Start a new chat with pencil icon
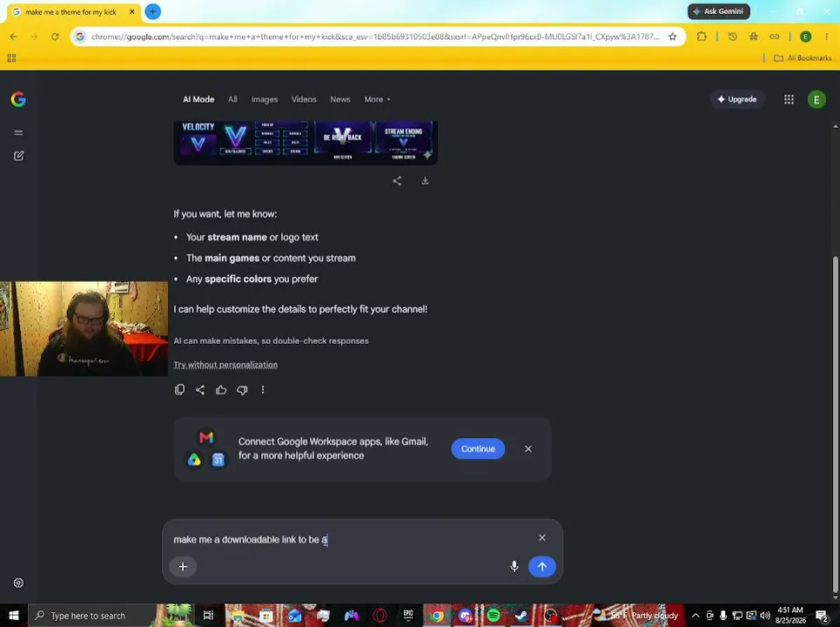 [18, 156]
